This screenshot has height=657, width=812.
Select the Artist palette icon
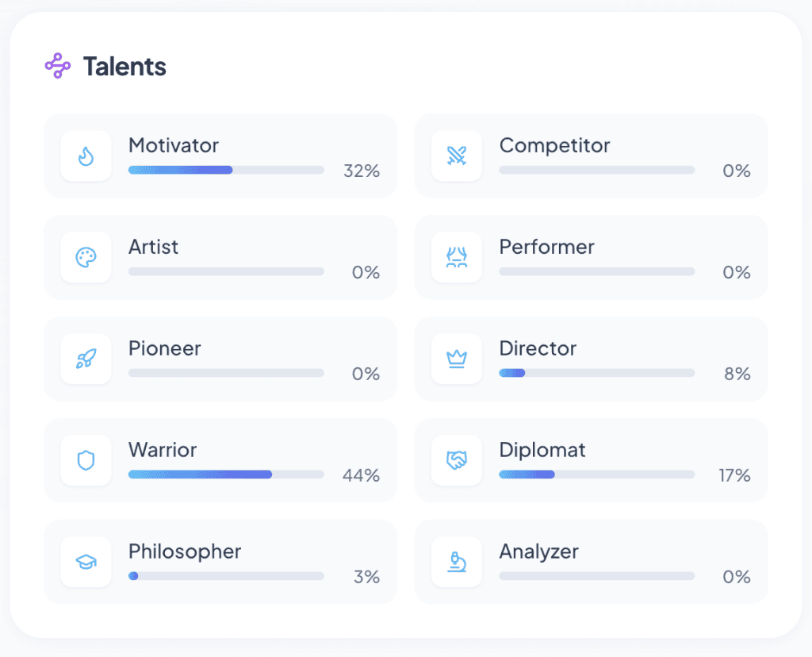point(86,257)
